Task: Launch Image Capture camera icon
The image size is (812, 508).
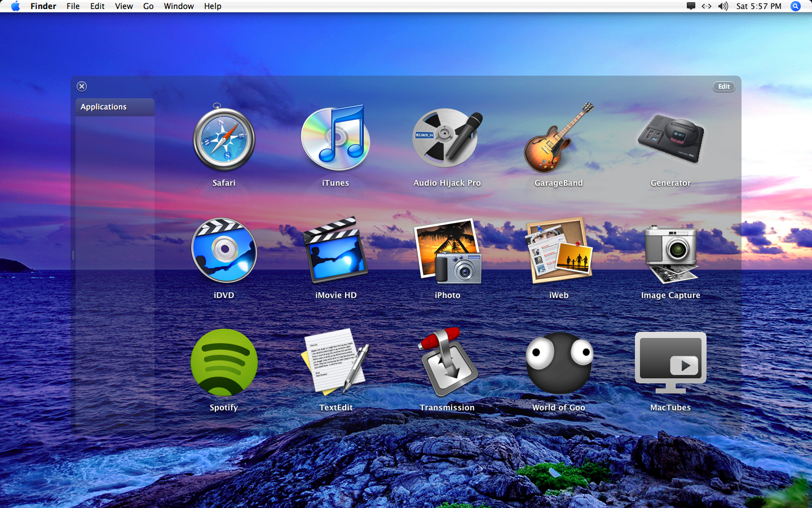Action: [x=670, y=253]
